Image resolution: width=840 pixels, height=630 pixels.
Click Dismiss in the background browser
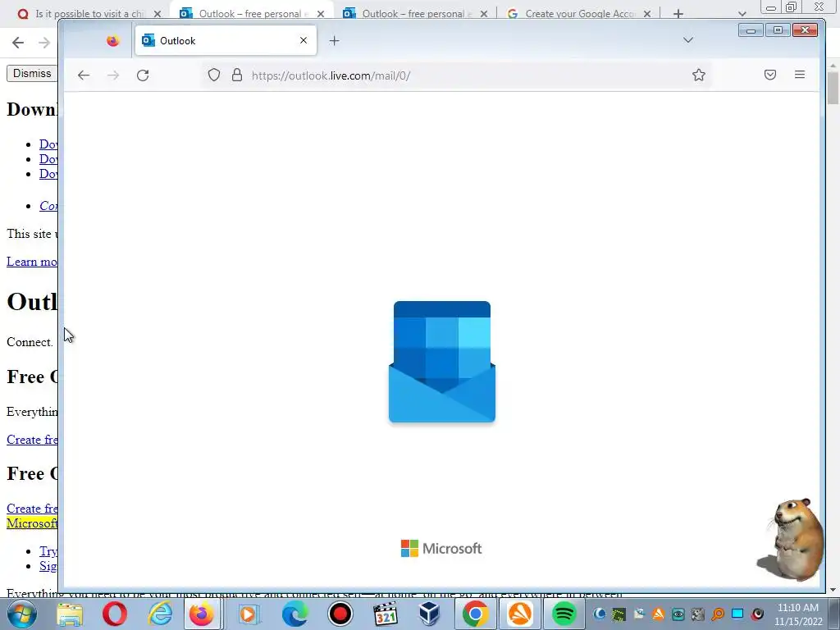[x=31, y=73]
